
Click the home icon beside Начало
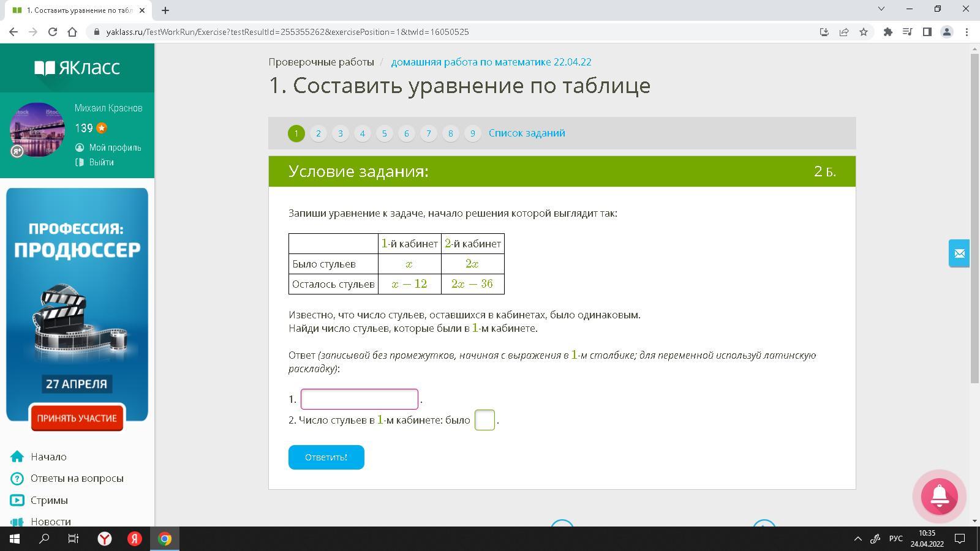click(17, 457)
